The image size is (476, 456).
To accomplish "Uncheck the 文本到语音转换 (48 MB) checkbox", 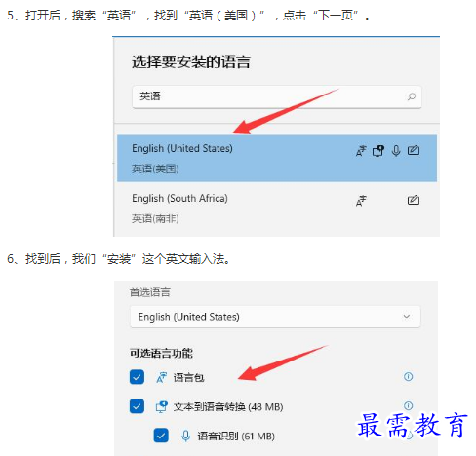I will coord(137,406).
